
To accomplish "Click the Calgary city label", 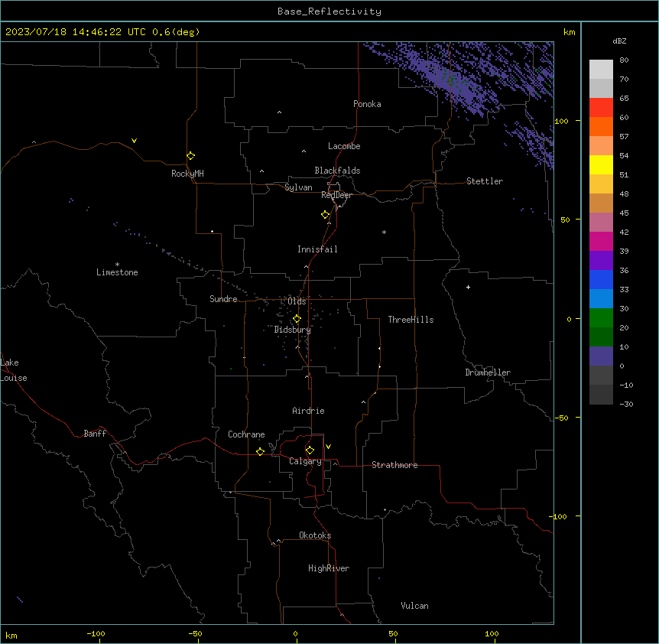I will (x=305, y=461).
